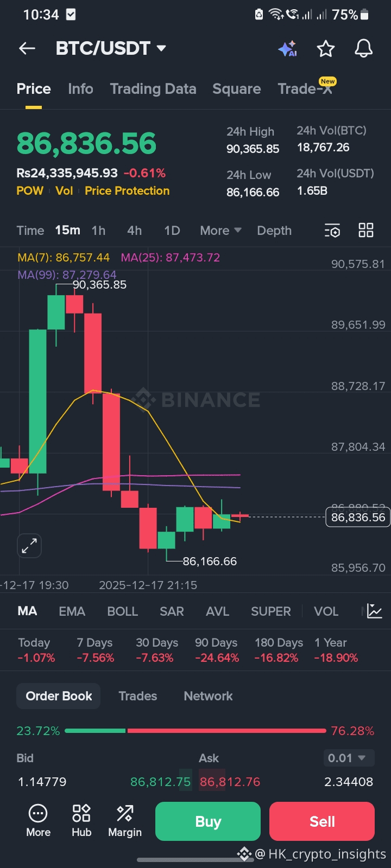
Task: Add BTC/USDT to favorites with the star
Action: [x=326, y=48]
